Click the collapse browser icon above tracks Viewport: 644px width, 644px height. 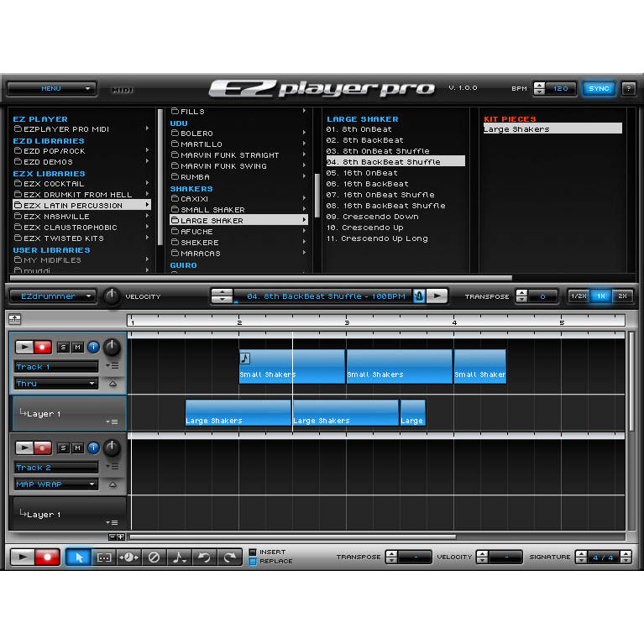pos(15,319)
